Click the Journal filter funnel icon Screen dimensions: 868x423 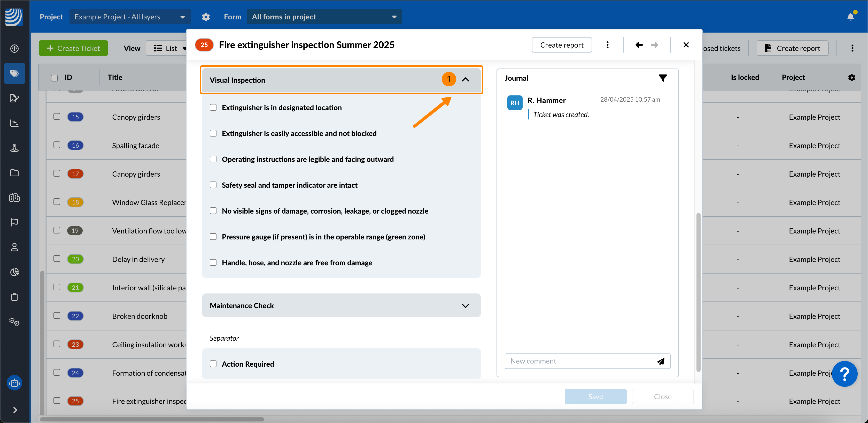(662, 78)
